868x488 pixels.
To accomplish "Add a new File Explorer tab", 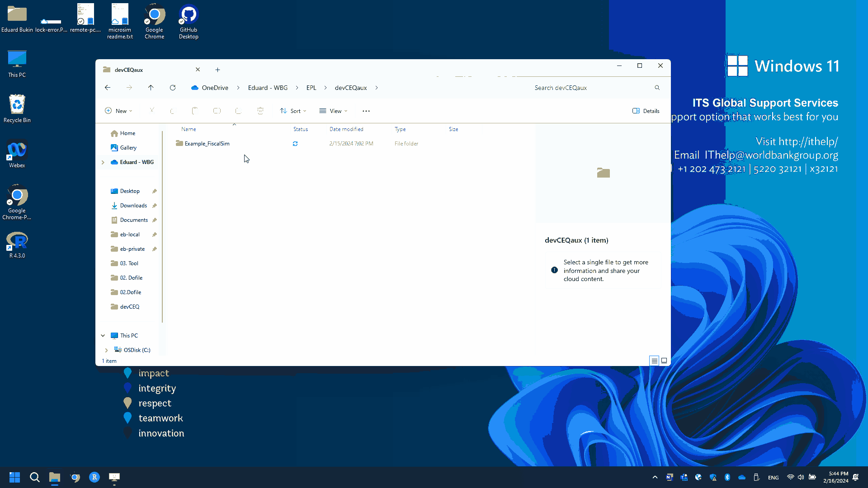I will click(217, 70).
